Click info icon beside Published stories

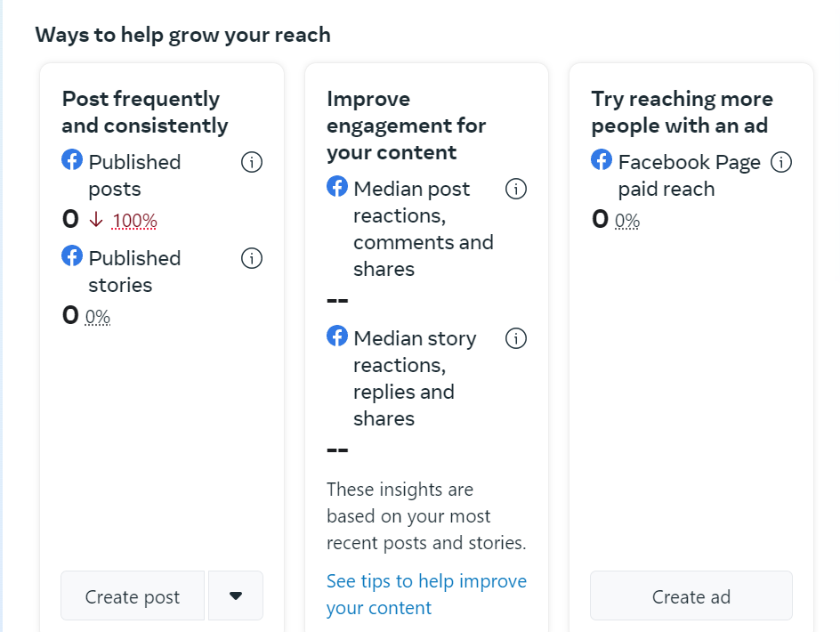point(252,259)
